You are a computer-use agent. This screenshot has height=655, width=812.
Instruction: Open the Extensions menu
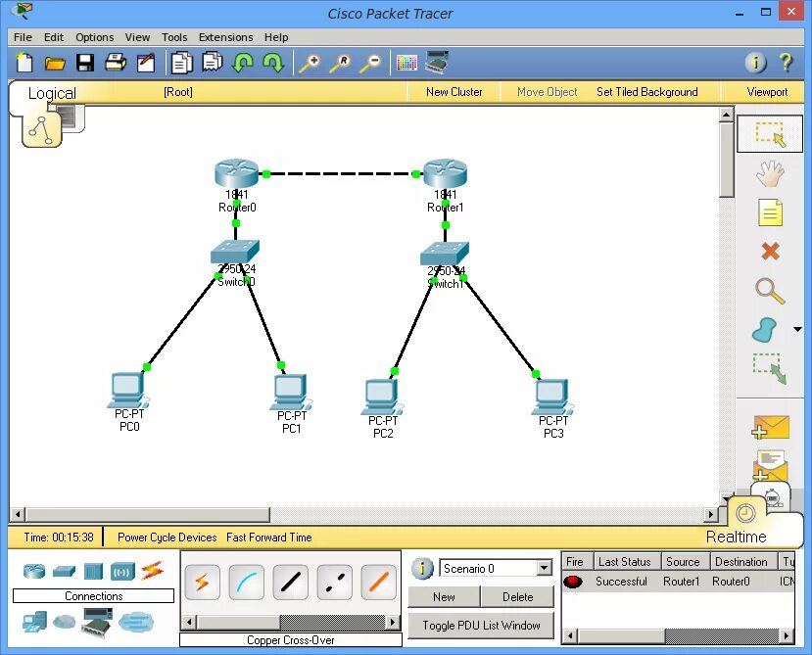click(x=226, y=37)
